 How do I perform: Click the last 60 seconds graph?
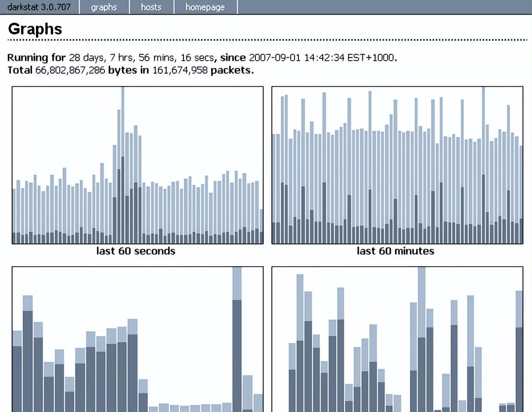click(x=138, y=165)
